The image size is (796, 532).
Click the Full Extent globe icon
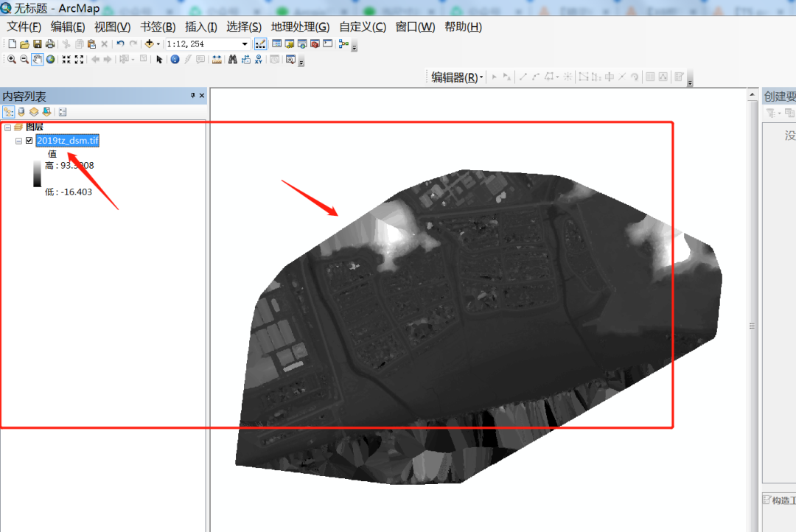[50, 60]
